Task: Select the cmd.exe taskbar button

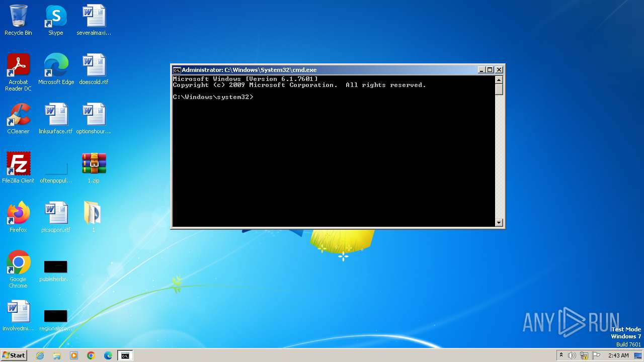Action: point(125,355)
